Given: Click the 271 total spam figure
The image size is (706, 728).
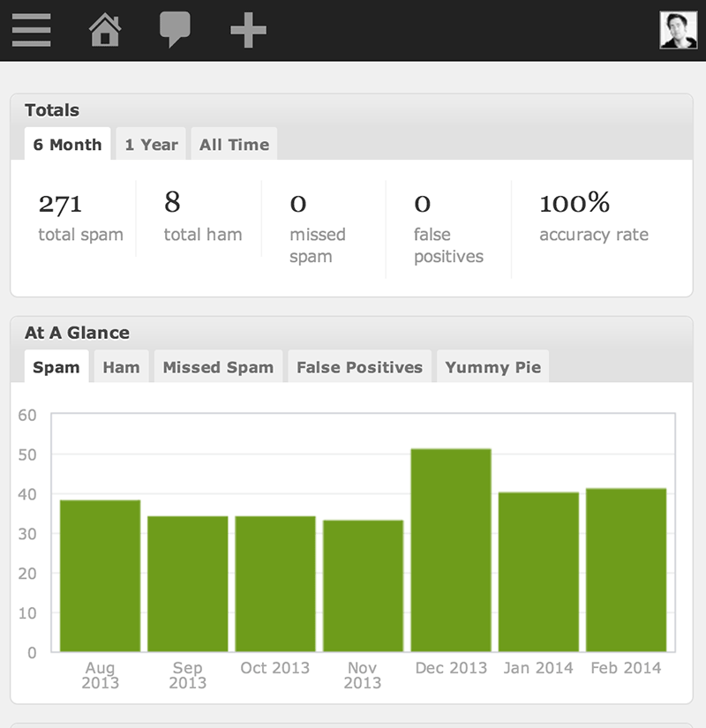Looking at the screenshot, I should [x=60, y=203].
